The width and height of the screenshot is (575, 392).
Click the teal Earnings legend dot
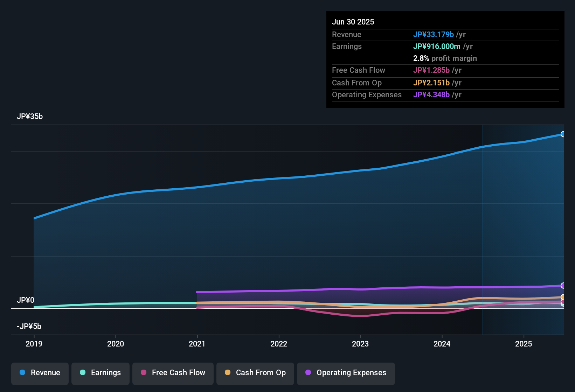coord(83,373)
